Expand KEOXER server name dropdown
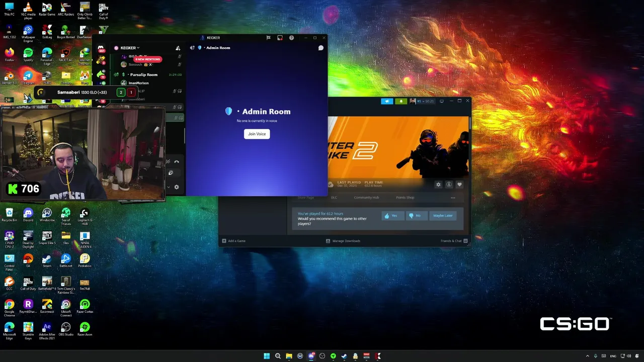 130,48
